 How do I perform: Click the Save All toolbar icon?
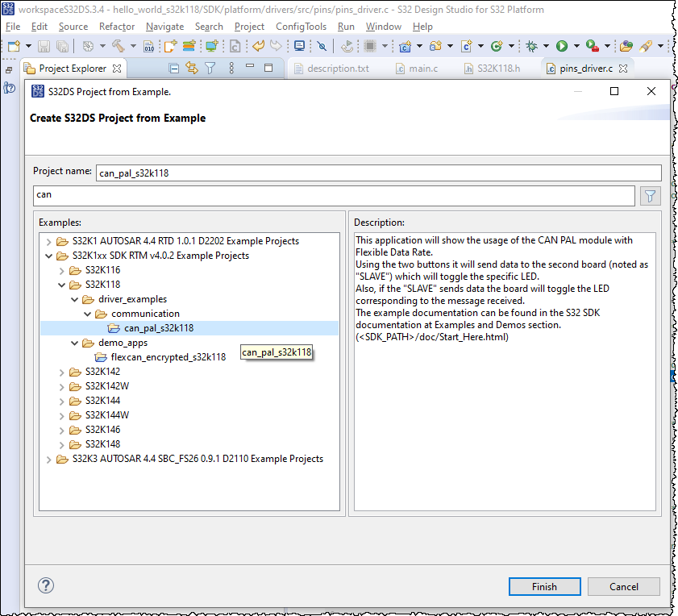(62, 46)
